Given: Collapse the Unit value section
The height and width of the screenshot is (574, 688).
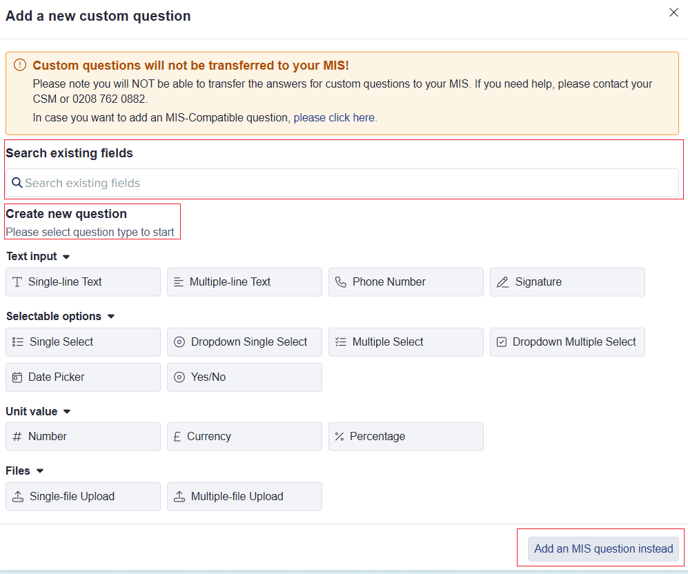Looking at the screenshot, I should pyautogui.click(x=67, y=412).
